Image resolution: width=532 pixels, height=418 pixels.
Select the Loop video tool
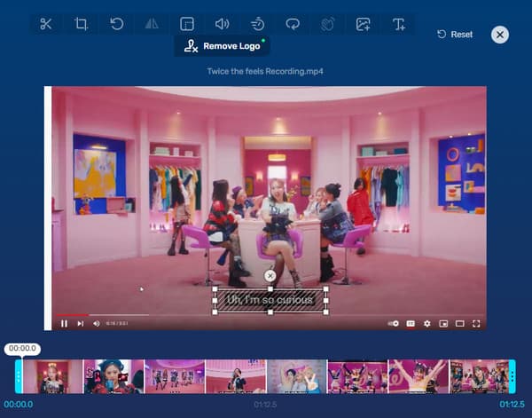(x=293, y=24)
